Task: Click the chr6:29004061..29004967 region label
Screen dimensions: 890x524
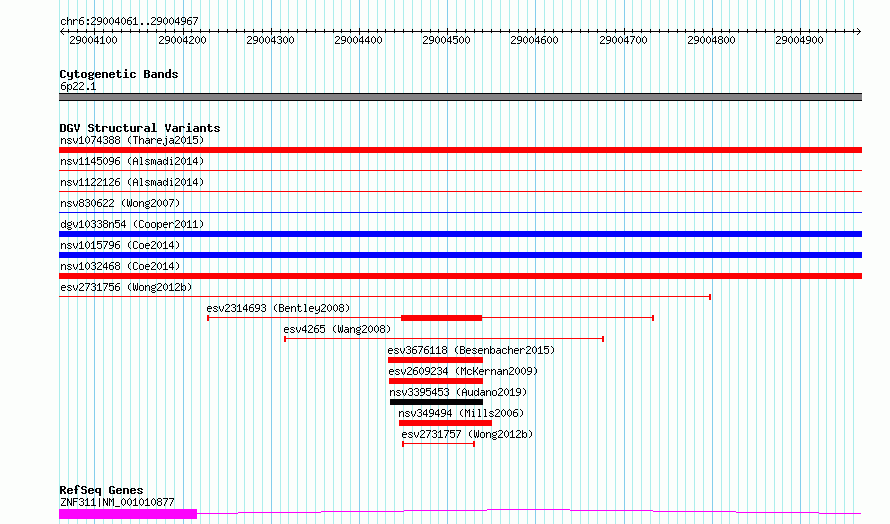Action: 129,21
